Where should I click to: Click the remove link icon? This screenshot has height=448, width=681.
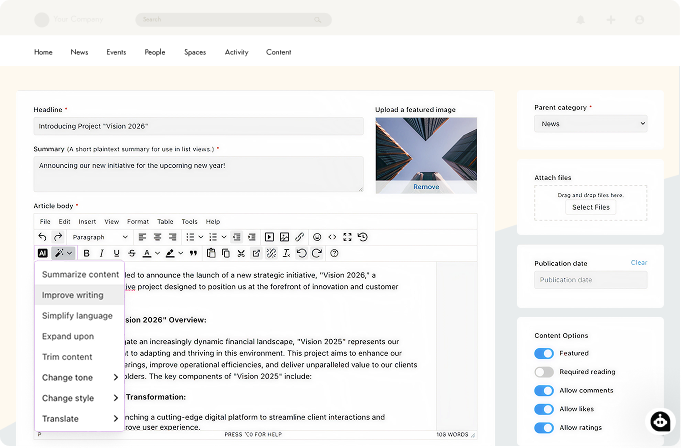click(271, 253)
